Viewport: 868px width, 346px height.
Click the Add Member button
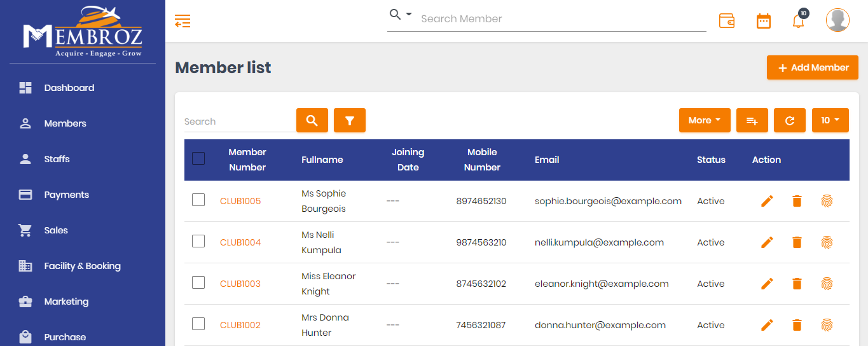tap(813, 67)
